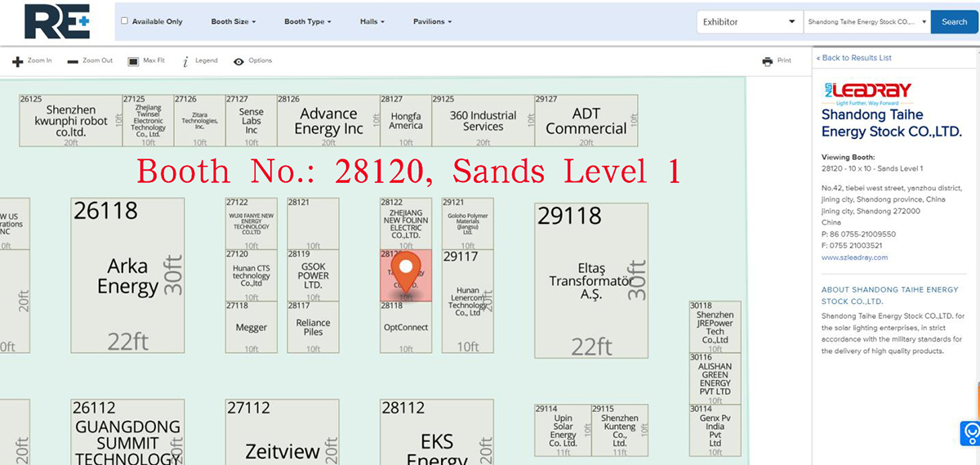Expand the Booth Size filter
980x465 pixels.
coord(233,22)
